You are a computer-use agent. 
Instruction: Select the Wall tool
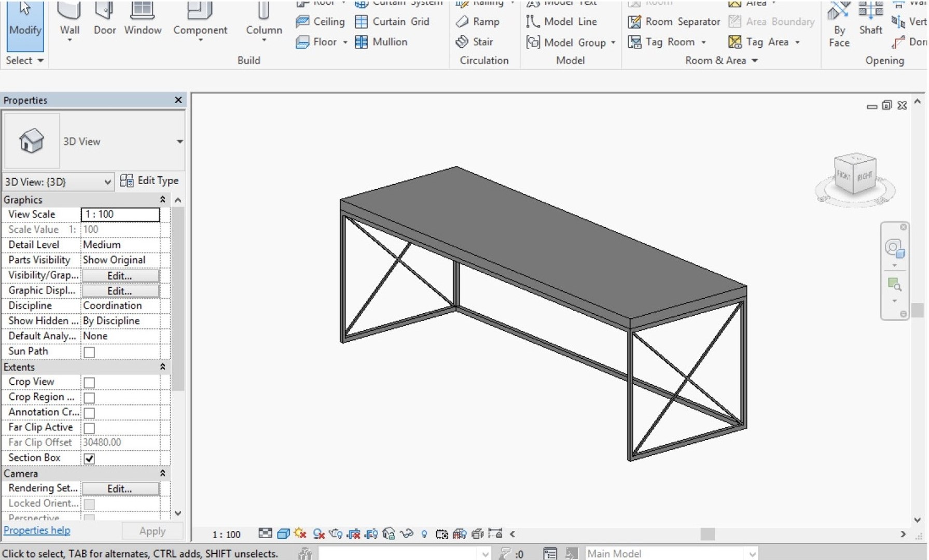click(x=70, y=19)
